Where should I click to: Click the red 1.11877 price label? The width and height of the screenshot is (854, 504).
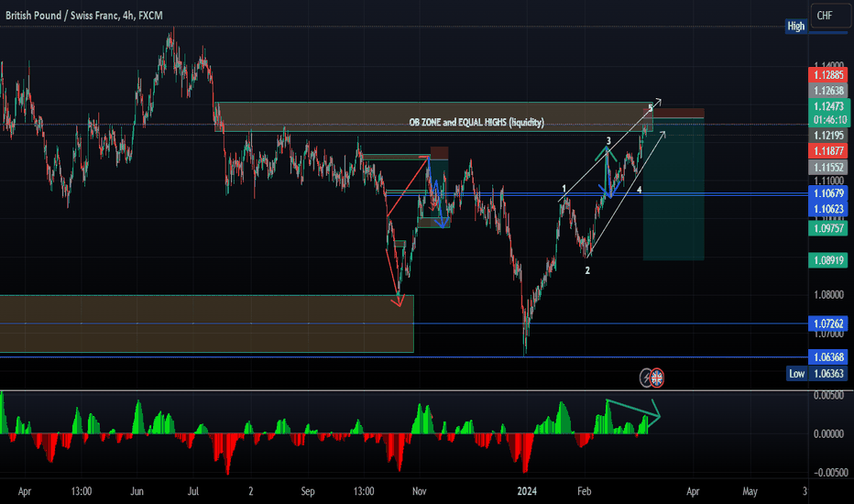[x=828, y=151]
